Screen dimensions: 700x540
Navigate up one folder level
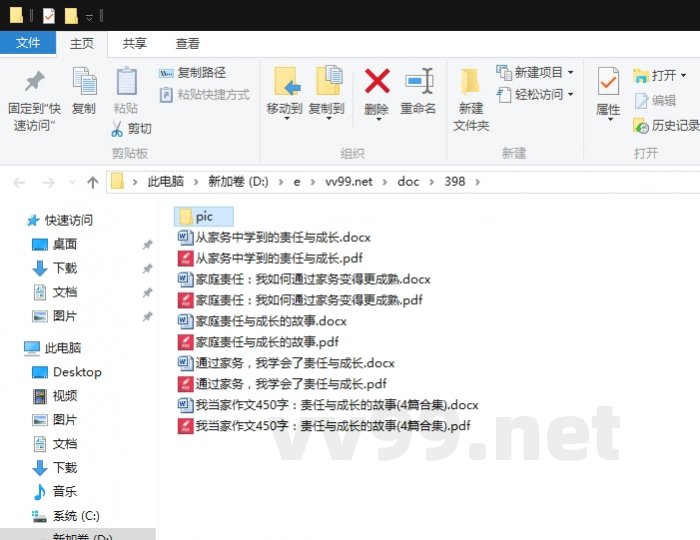[93, 182]
